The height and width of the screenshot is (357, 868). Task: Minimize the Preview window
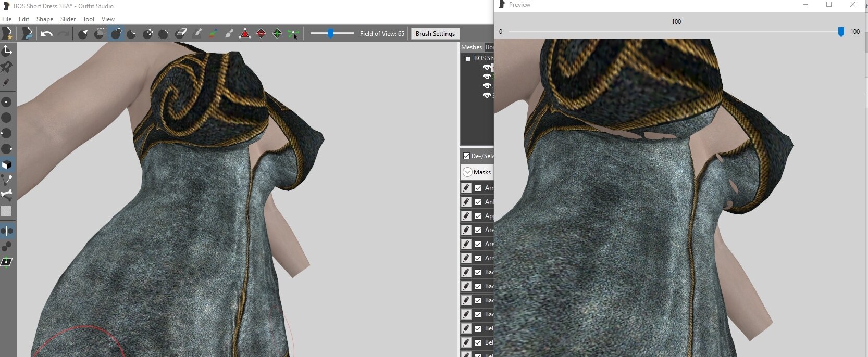(x=805, y=5)
